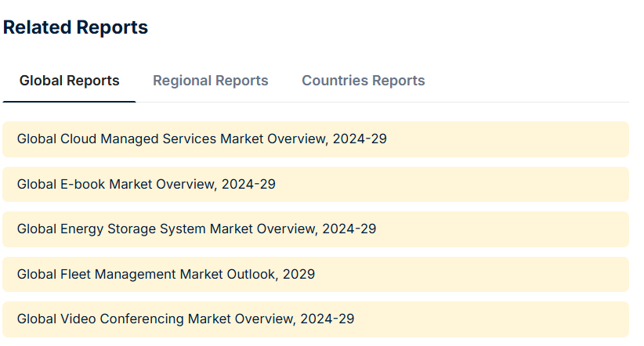
Task: Click the yellow card for Energy Storage System
Action: pyautogui.click(x=316, y=229)
